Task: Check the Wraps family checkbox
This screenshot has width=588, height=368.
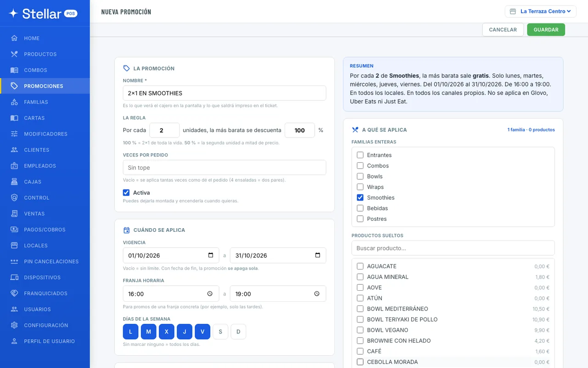Action: coord(360,187)
